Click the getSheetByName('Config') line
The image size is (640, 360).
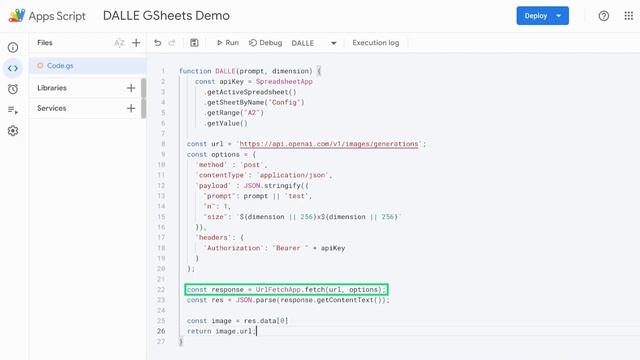pyautogui.click(x=254, y=102)
